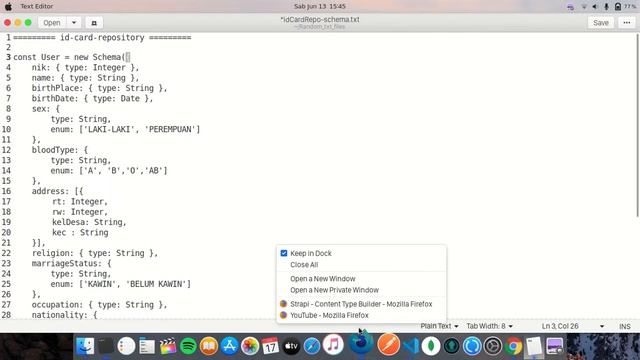Image resolution: width=640 pixels, height=360 pixels.
Task: Launch MongoDB Compass leaf icon
Action: pyautogui.click(x=431, y=346)
